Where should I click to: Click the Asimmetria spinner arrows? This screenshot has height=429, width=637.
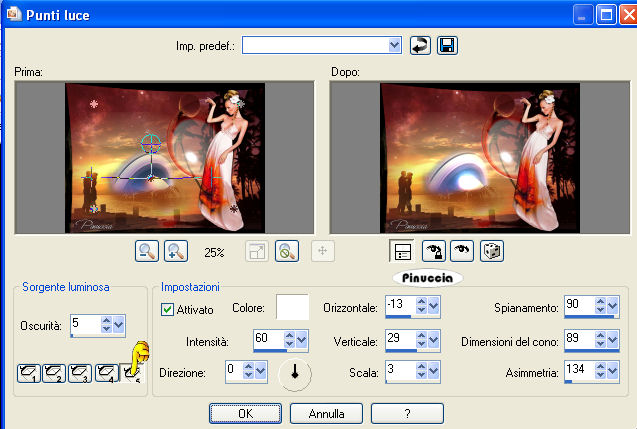click(x=600, y=370)
